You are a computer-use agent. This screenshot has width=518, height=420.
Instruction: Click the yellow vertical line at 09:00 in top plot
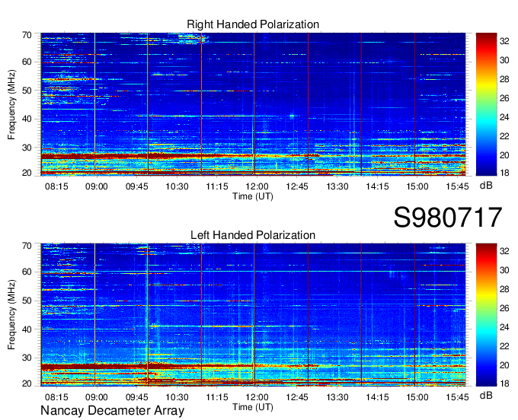(x=94, y=104)
